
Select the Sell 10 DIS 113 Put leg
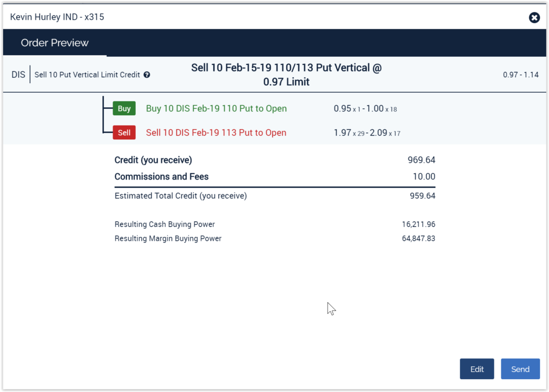(x=216, y=132)
